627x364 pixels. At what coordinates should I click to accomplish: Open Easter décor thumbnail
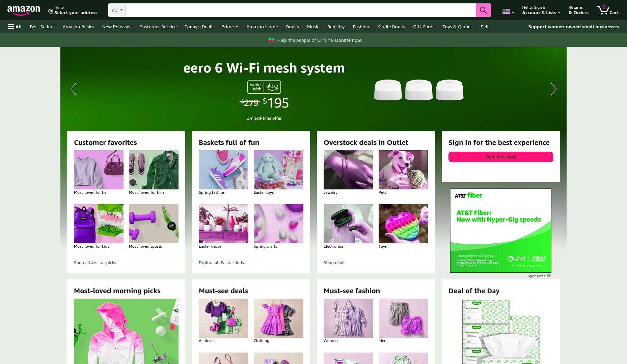point(223,224)
